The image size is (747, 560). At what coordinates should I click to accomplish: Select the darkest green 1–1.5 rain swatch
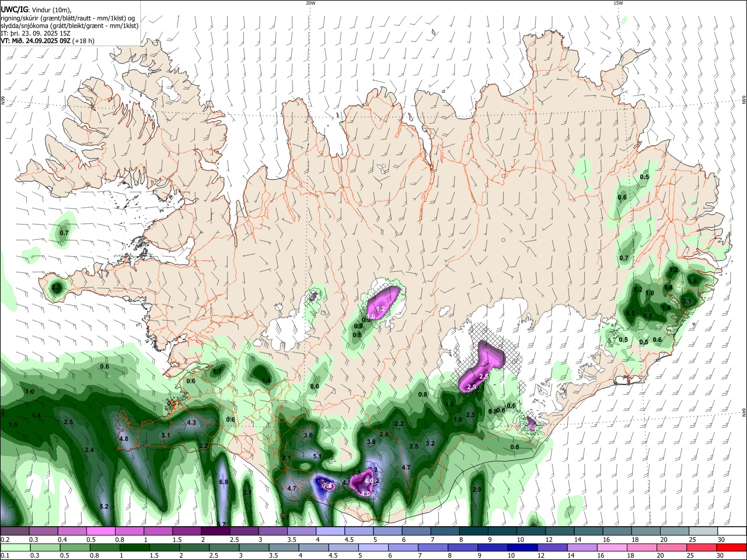click(135, 547)
